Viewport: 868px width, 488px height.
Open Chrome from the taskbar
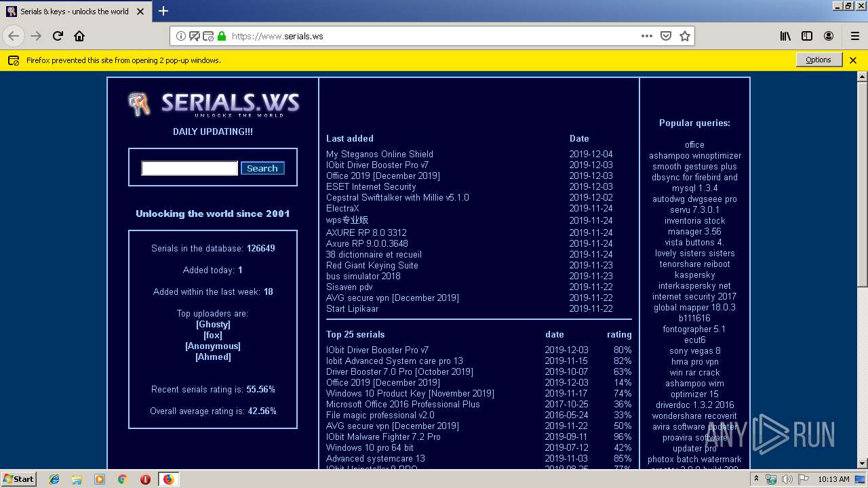[122, 479]
